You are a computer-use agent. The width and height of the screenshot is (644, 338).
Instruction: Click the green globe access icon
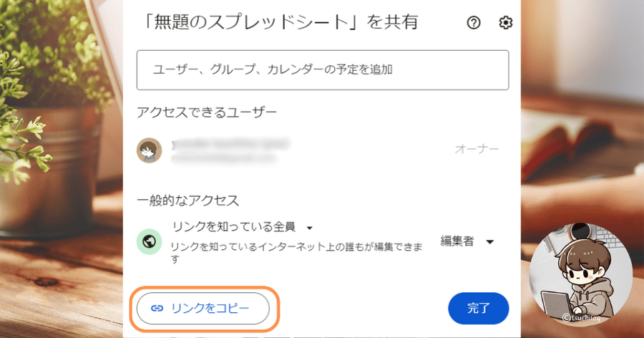149,241
